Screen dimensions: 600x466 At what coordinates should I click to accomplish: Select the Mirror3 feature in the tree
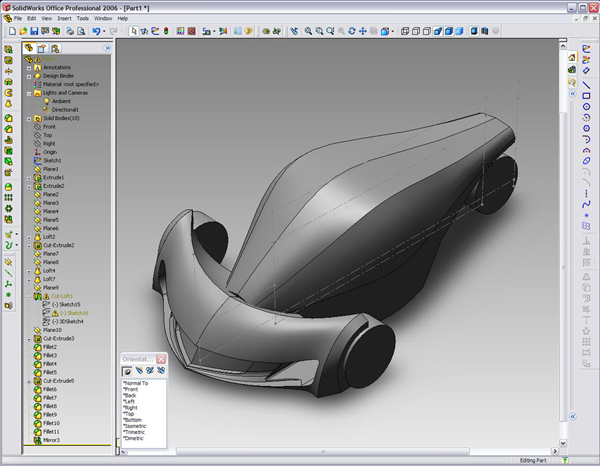(51, 440)
